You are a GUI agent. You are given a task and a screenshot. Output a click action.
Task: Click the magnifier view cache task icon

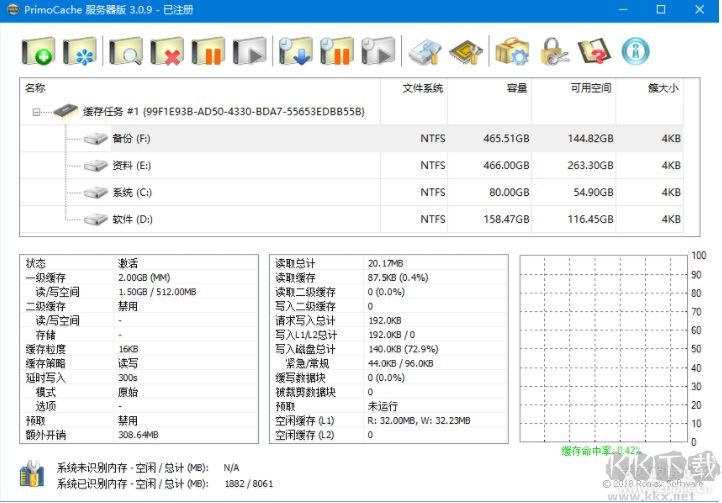point(126,52)
